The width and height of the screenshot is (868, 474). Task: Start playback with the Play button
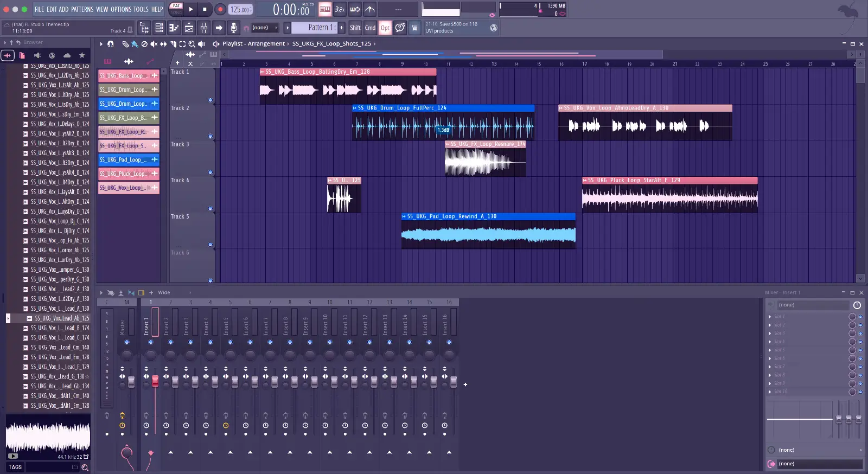click(x=191, y=9)
